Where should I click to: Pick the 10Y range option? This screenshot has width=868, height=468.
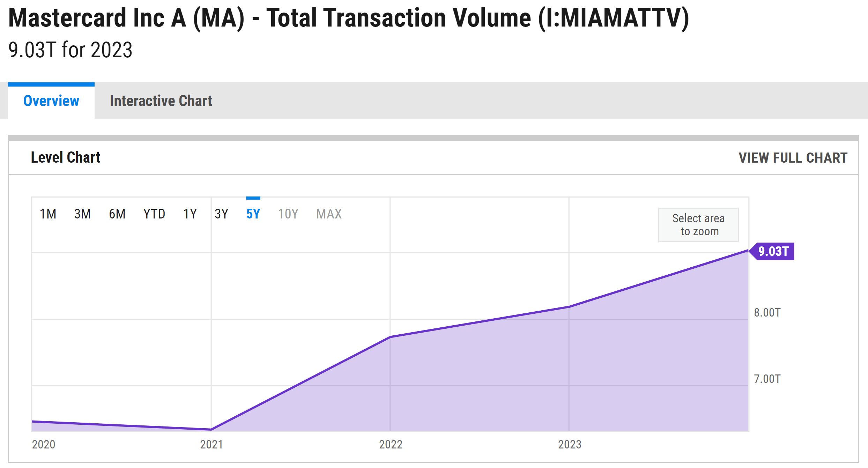coord(288,214)
